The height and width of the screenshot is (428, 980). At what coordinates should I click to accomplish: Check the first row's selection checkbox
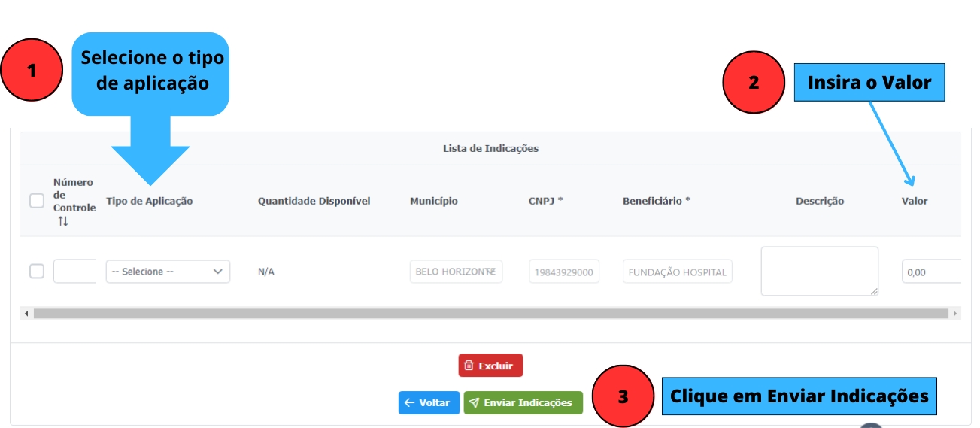point(37,272)
